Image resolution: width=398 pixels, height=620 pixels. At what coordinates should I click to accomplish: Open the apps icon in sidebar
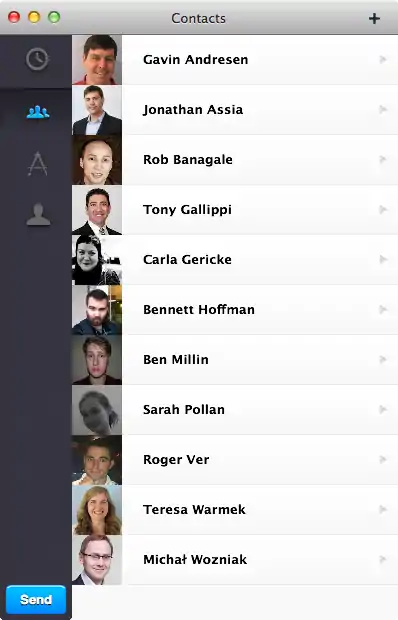click(38, 163)
